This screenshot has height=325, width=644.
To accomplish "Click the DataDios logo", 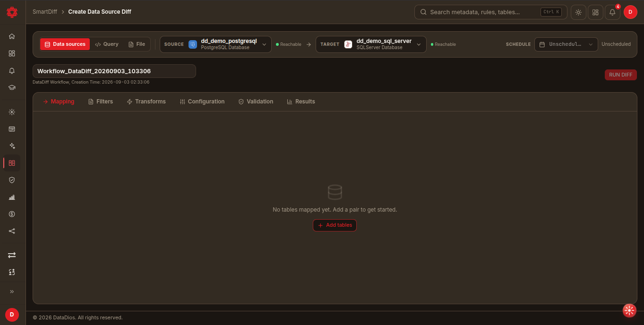I will tap(12, 12).
